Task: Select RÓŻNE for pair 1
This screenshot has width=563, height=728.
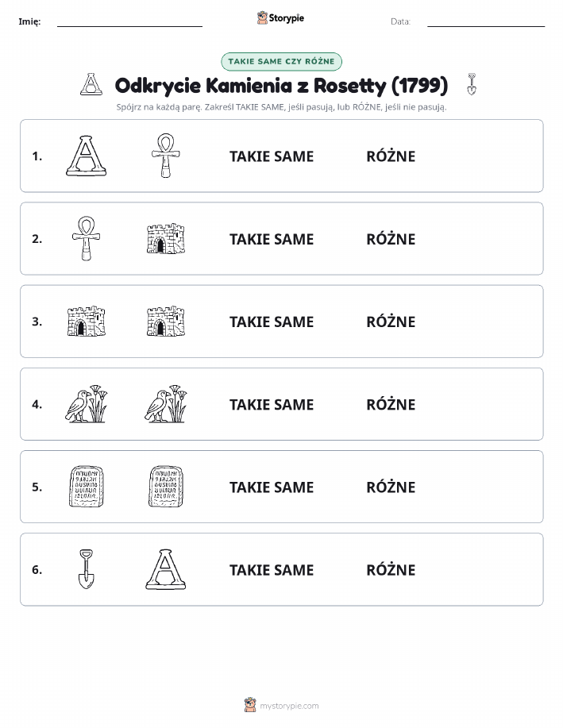Action: coord(391,156)
